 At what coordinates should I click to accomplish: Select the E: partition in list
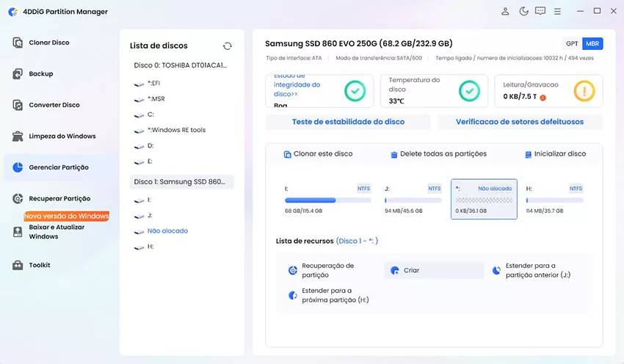[x=144, y=161]
